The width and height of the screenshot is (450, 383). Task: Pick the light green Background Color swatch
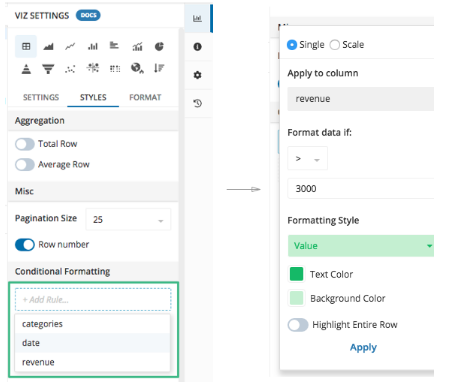(x=296, y=298)
